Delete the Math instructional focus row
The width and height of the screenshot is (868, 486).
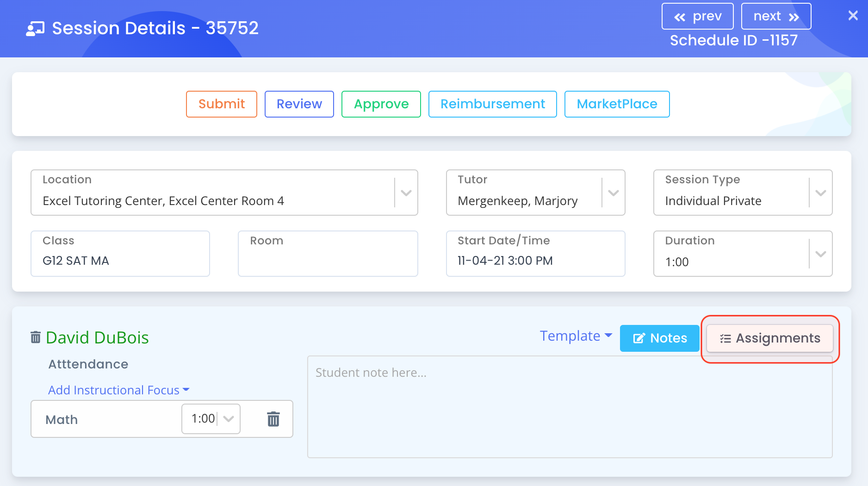click(x=273, y=419)
